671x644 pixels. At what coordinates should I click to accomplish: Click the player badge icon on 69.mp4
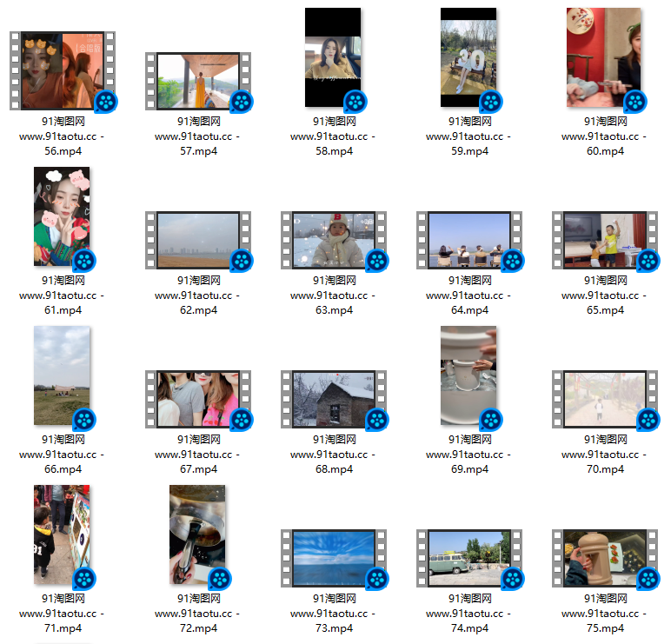click(491, 420)
